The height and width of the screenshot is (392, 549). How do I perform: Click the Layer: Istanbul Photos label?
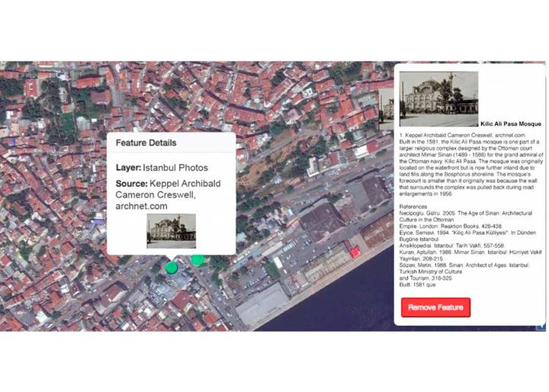point(162,168)
